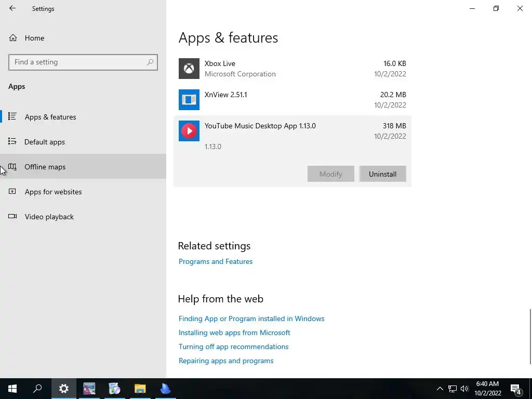Select the Xbox Live app icon
The image size is (532, 399).
tap(189, 69)
